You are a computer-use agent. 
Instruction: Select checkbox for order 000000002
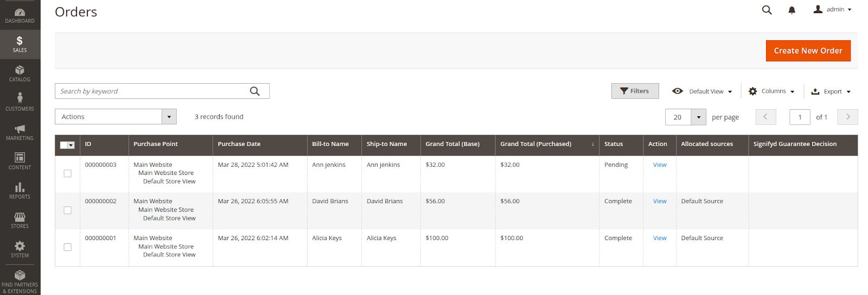(67, 210)
